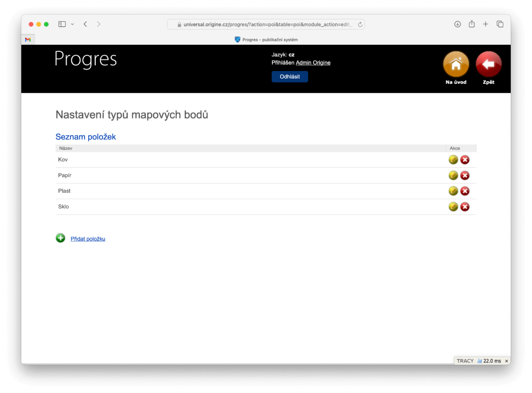The width and height of the screenshot is (532, 393).
Task: Click the green plus add icon
Action: pos(60,238)
